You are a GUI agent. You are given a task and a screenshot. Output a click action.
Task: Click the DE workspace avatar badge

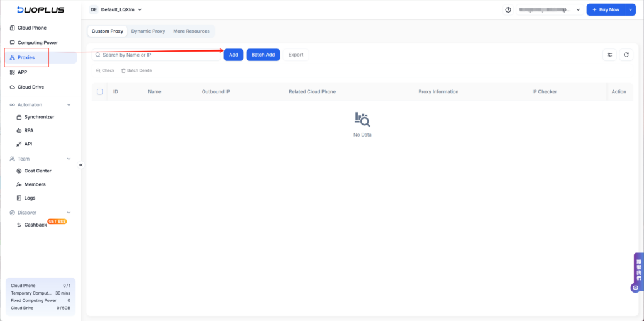pyautogui.click(x=94, y=9)
